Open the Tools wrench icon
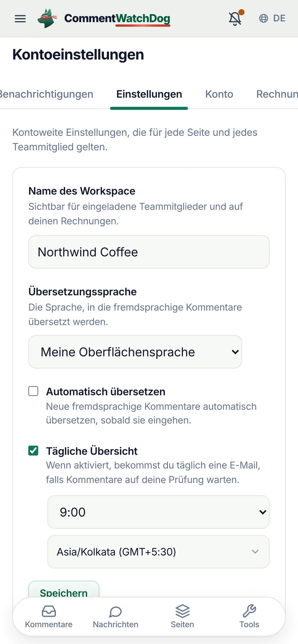 (x=249, y=611)
